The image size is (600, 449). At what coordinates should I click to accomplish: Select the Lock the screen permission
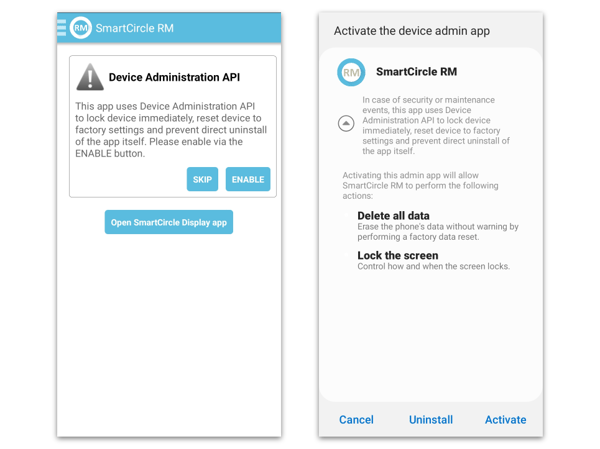[x=397, y=255]
